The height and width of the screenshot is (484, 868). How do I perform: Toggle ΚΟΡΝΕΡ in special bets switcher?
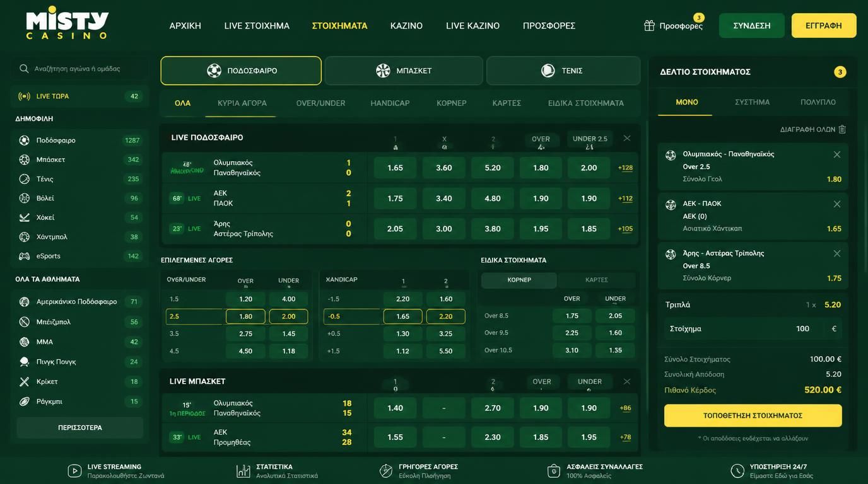[x=519, y=280]
